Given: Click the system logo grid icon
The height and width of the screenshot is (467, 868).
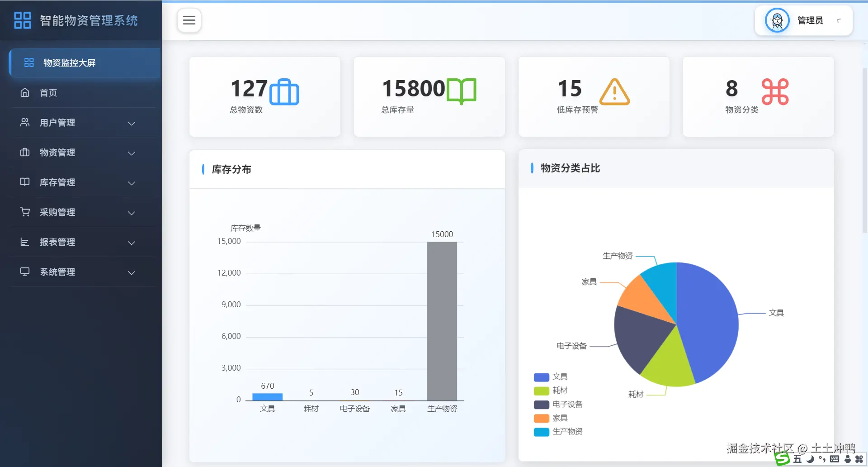Looking at the screenshot, I should [x=22, y=20].
